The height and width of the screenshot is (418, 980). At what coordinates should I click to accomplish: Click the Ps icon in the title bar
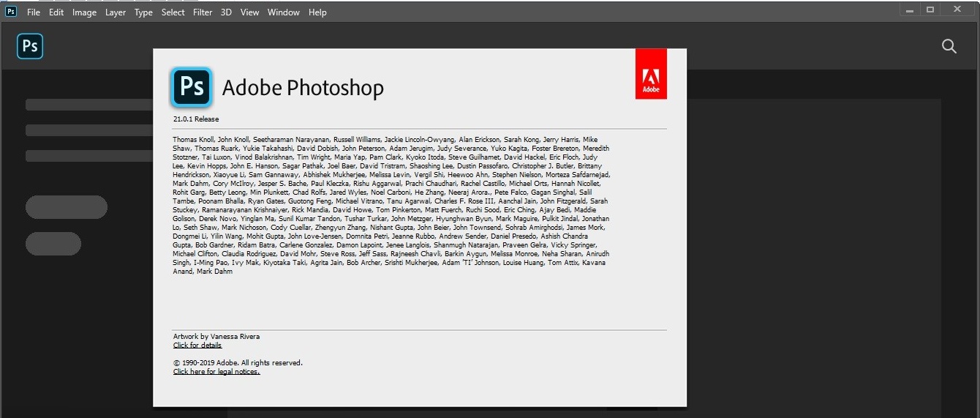[x=11, y=12]
